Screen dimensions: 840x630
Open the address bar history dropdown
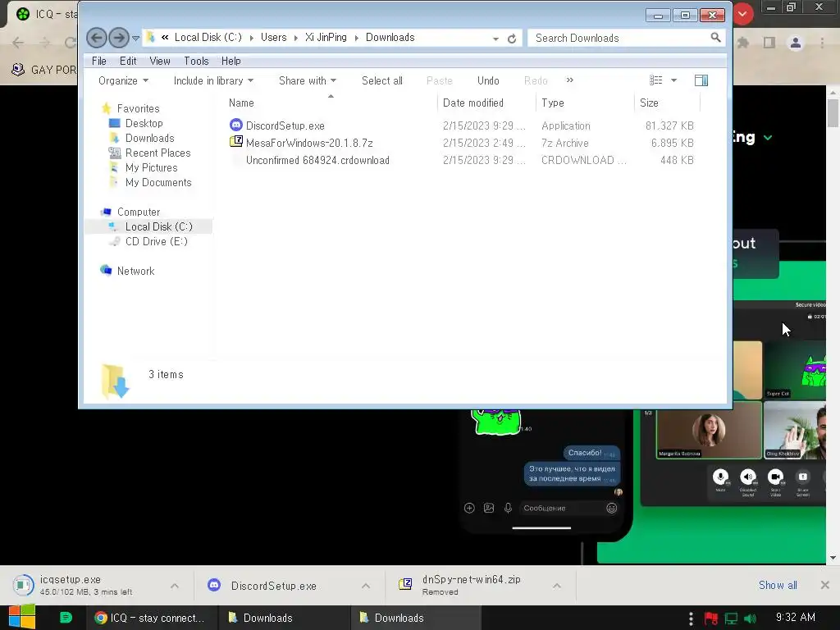(x=495, y=39)
